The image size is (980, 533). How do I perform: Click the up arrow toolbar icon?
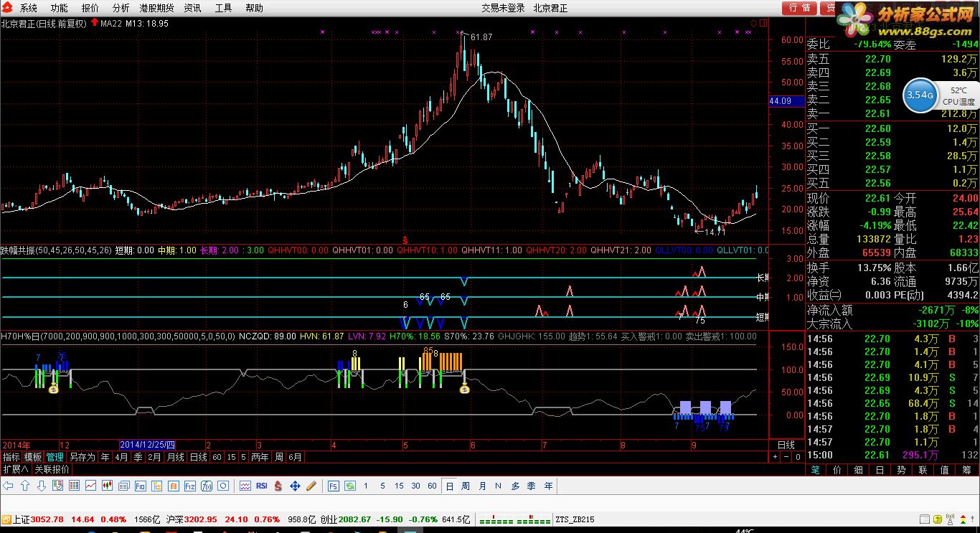click(x=24, y=486)
